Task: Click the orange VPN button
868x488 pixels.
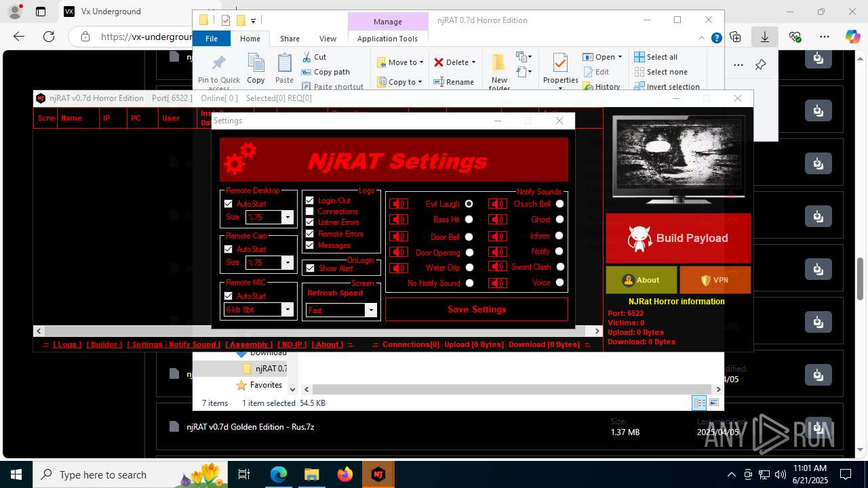Action: (715, 280)
